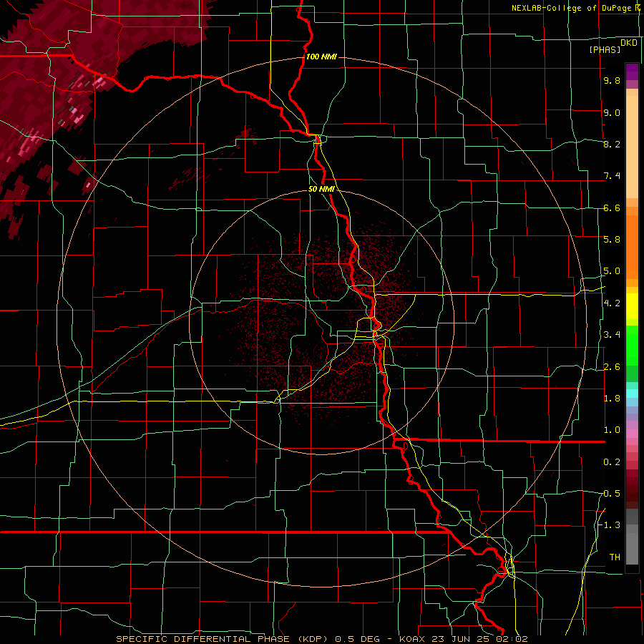Pick the purple swatch at the scale top
Viewport: 644px width, 644px height.
coord(632,72)
